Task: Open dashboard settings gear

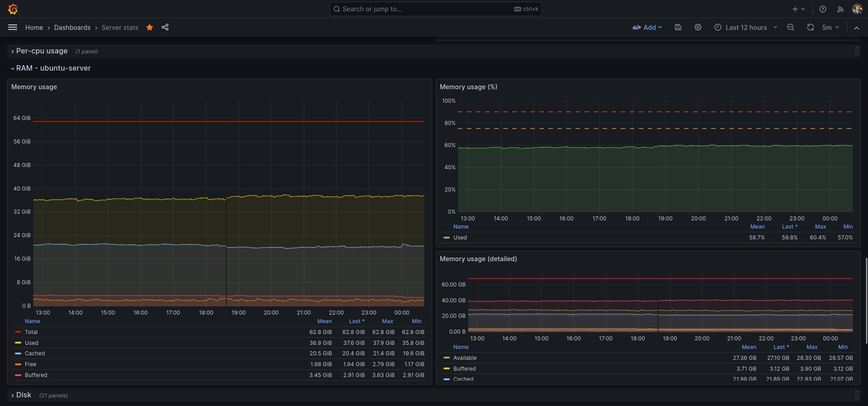Action: [698, 28]
